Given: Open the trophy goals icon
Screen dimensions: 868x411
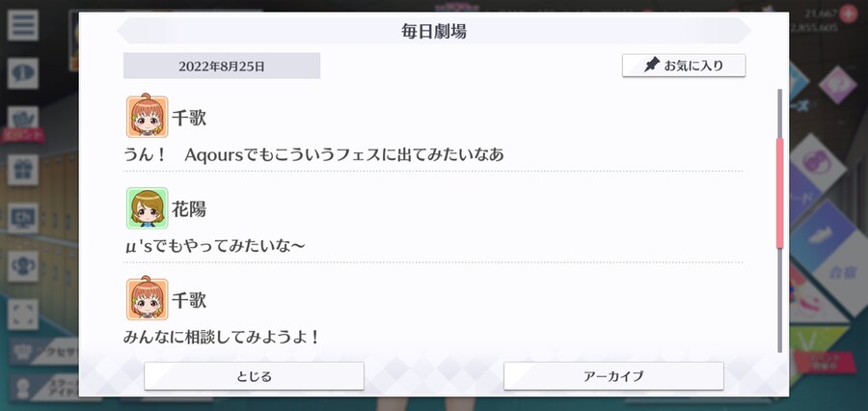Looking at the screenshot, I should click(23, 266).
